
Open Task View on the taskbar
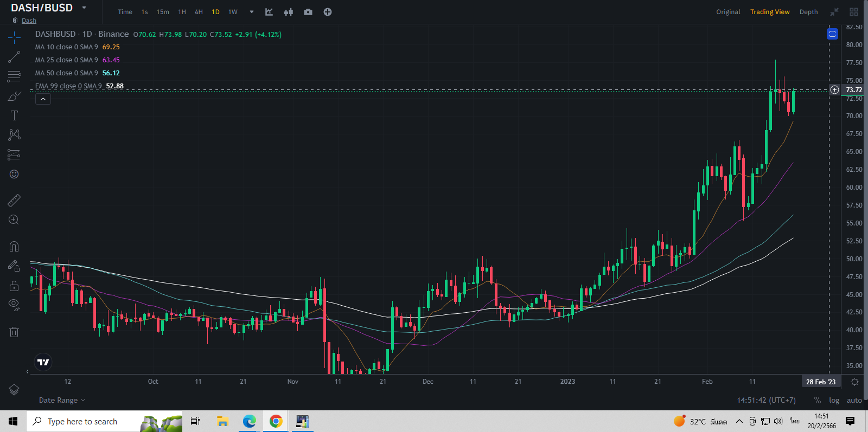click(195, 421)
